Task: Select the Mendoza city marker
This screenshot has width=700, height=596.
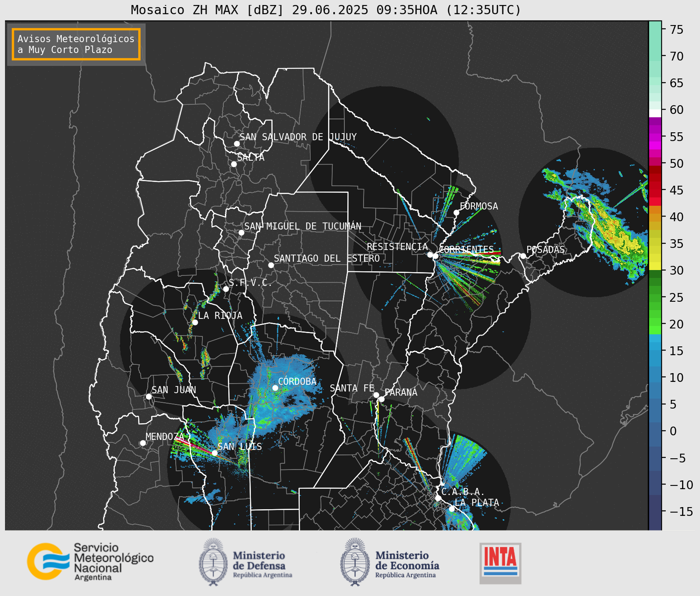Action: pos(143,443)
